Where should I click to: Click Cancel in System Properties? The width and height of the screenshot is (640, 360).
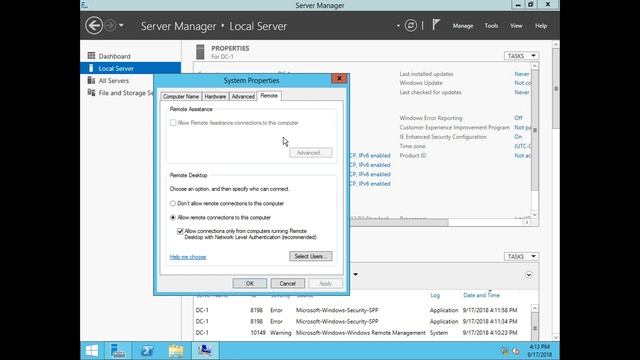coord(287,283)
